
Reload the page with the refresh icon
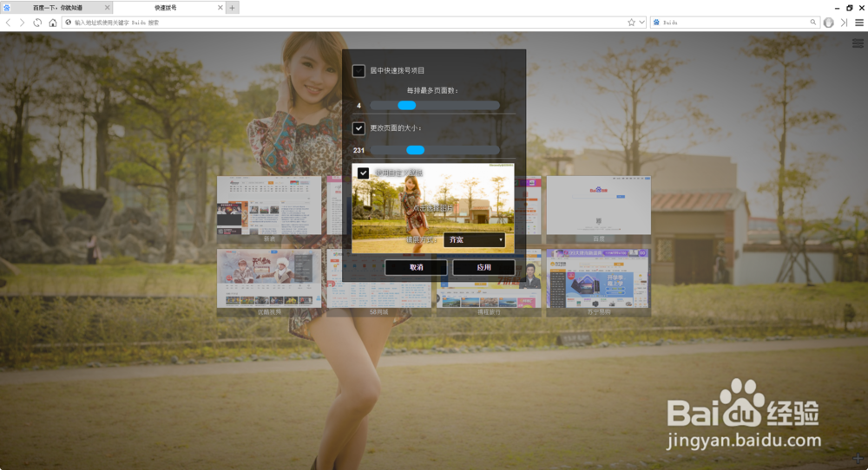click(x=37, y=23)
